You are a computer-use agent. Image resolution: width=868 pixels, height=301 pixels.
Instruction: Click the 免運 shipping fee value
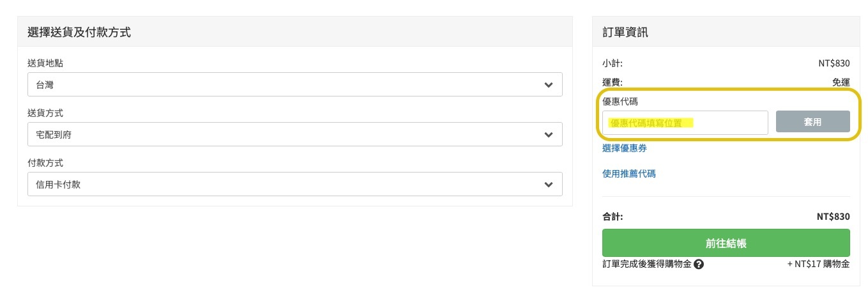[x=841, y=82]
